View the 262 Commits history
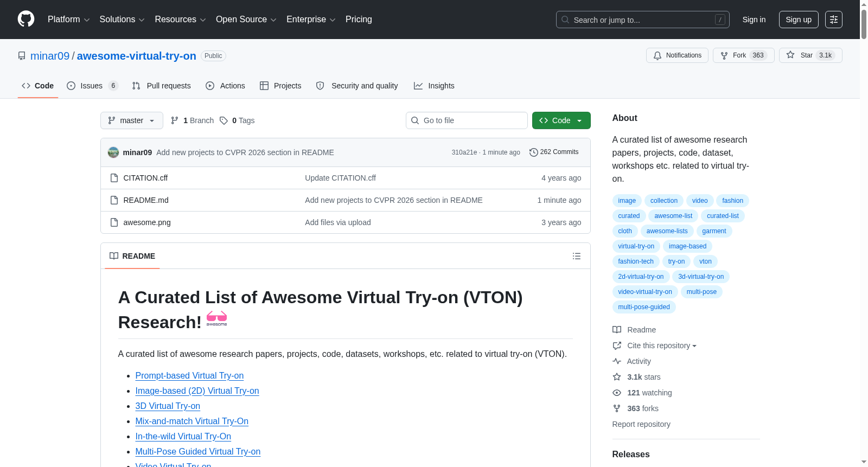Viewport: 868px width, 467px height. (x=554, y=152)
